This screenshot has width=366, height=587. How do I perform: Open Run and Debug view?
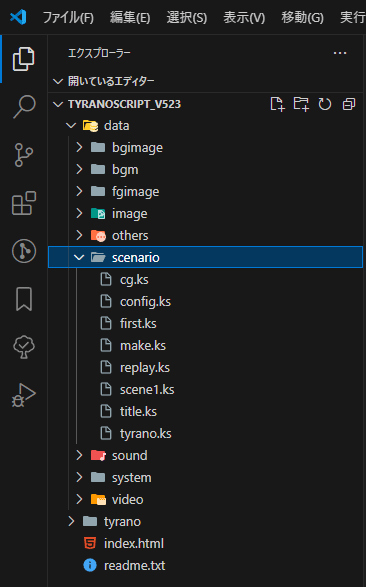point(24,395)
